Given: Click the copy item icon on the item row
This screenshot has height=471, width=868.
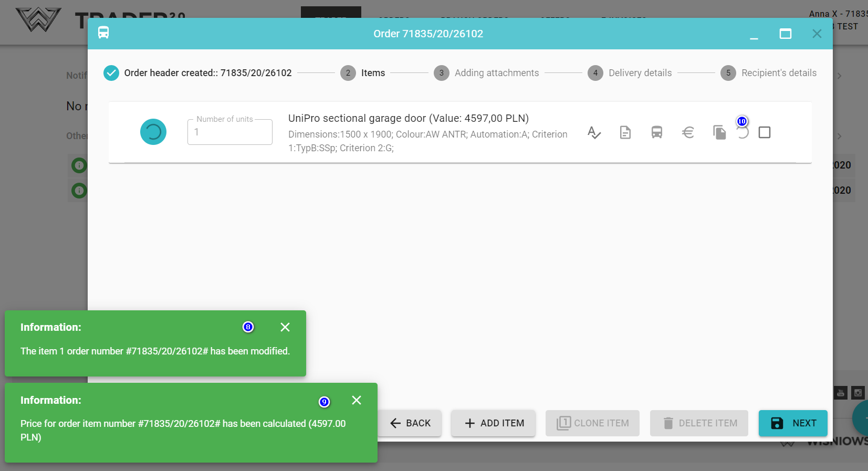Looking at the screenshot, I should click(x=719, y=132).
